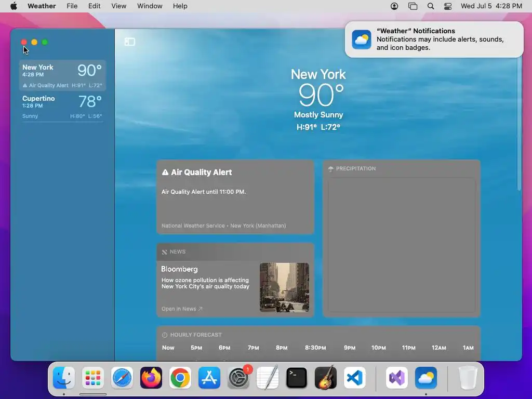Click the Weather icon in the notification
Screen dimensions: 532x399
(362, 39)
